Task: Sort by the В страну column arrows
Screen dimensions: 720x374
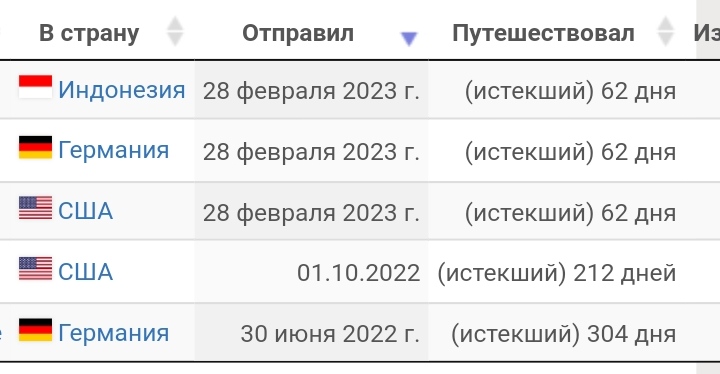Action: (x=174, y=31)
